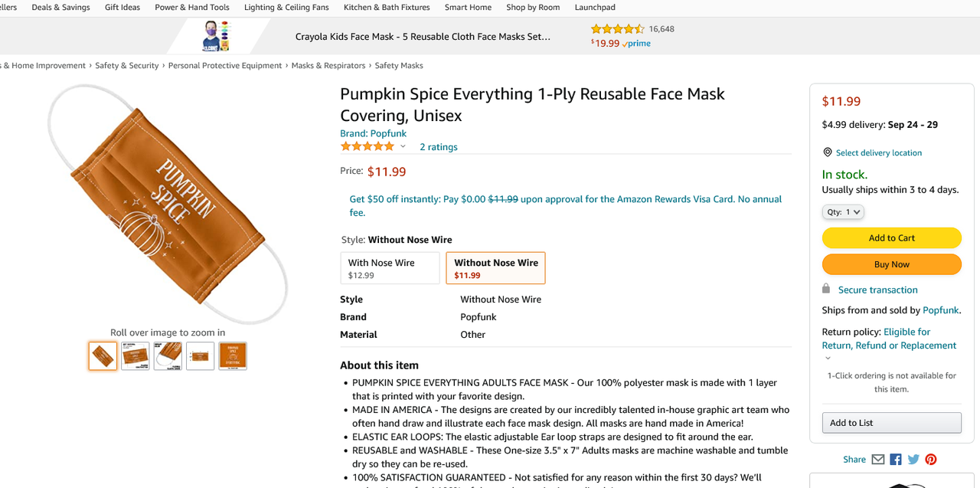
Task: Open the Crayola Kids Face Mask ad image
Action: tap(217, 36)
